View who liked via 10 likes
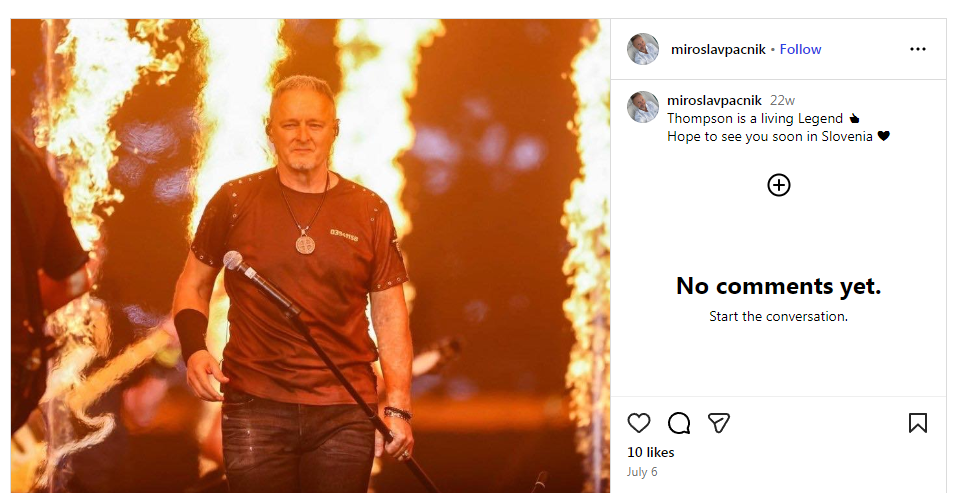 click(x=651, y=452)
